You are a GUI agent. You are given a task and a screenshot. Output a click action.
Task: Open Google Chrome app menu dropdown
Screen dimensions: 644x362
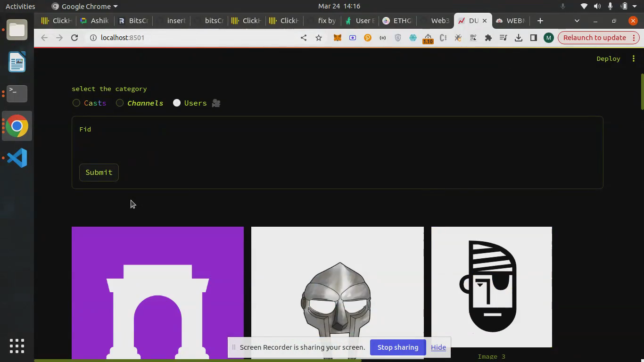[84, 6]
